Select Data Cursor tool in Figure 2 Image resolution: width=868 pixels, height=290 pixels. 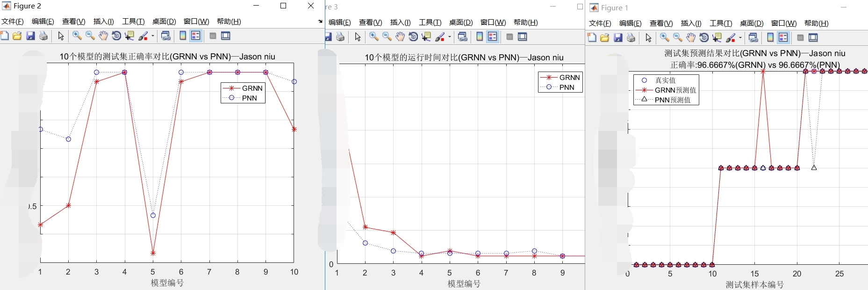coord(129,36)
